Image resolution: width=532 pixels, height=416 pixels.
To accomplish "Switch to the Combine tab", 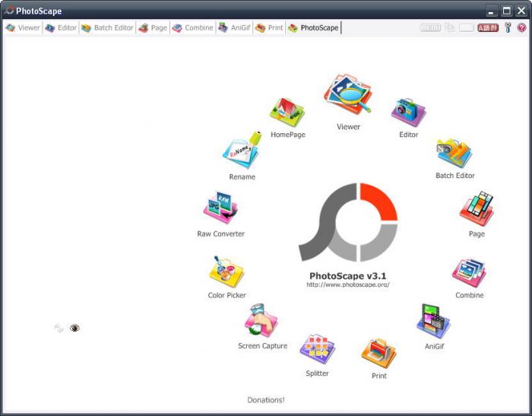I will point(192,28).
